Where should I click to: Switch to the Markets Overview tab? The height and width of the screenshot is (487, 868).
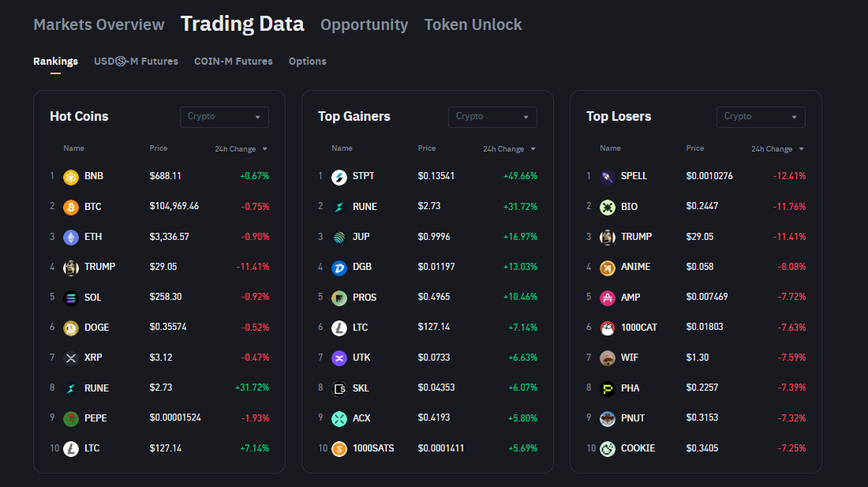point(99,24)
